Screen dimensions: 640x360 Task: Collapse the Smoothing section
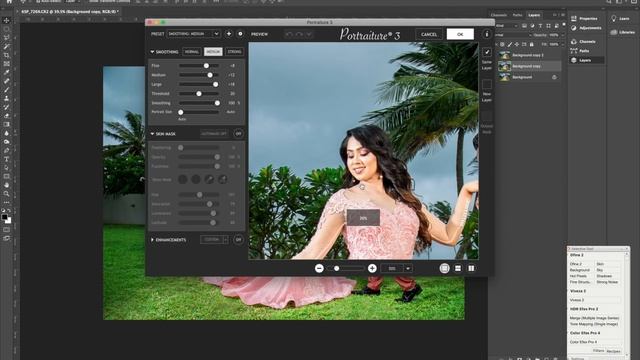click(x=152, y=52)
